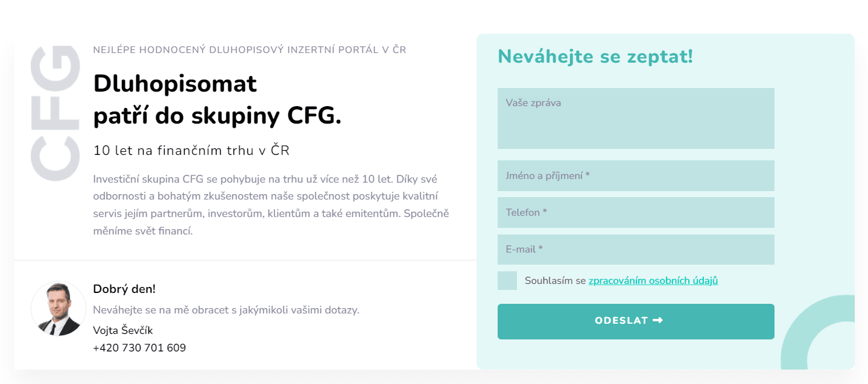
Task: Click the "Neváhejte se zeptat!" form title
Action: click(595, 57)
